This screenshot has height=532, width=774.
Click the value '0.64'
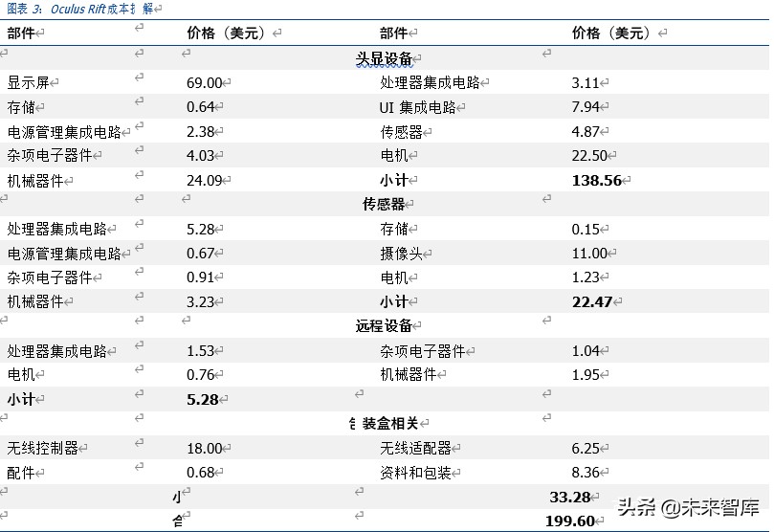200,106
